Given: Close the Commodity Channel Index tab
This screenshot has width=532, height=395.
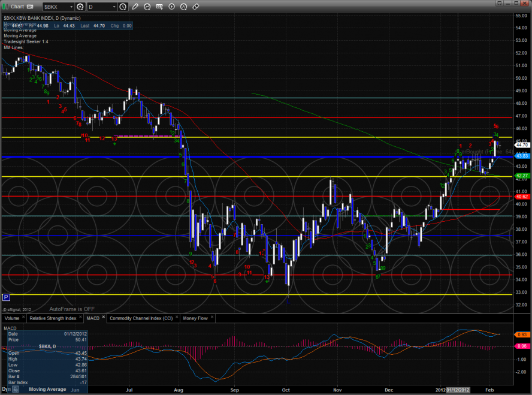Looking at the screenshot, I should point(177,317).
